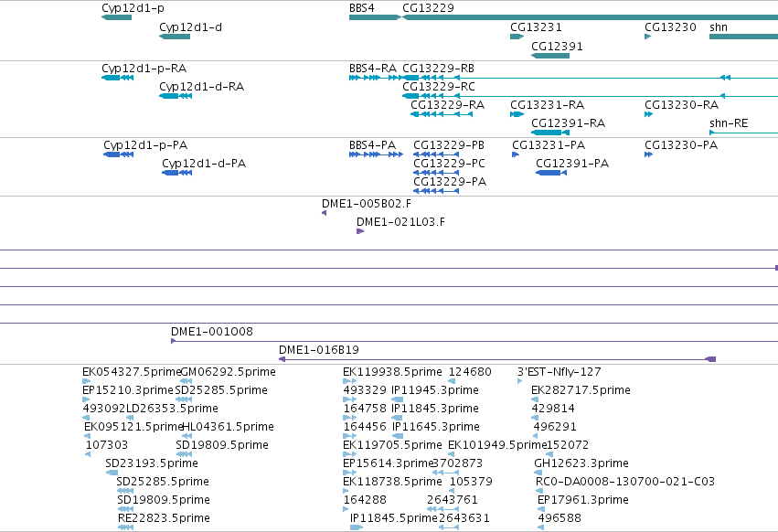The height and width of the screenshot is (532, 778).
Task: Select the HL04361.5prime EST label
Action: [x=229, y=427]
